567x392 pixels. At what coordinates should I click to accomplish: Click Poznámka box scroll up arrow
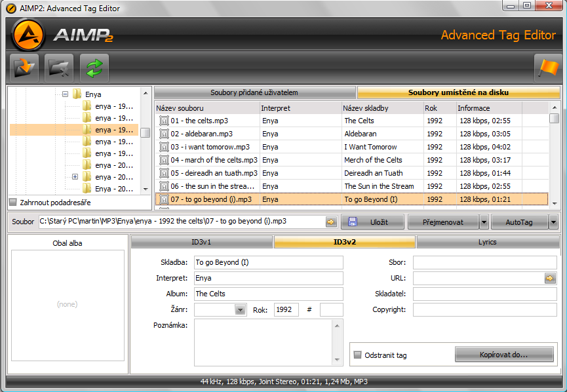click(337, 326)
